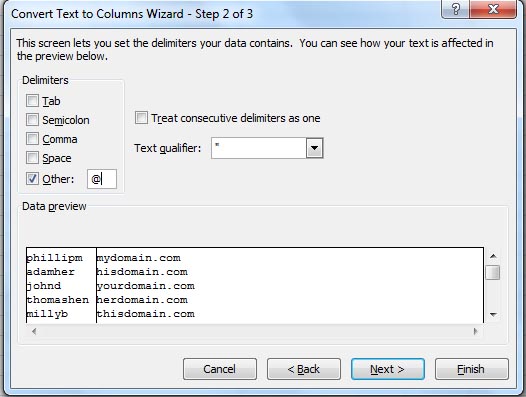Open the Text qualifier dropdown arrow
Viewport: 526px width, 397px height.
click(315, 148)
